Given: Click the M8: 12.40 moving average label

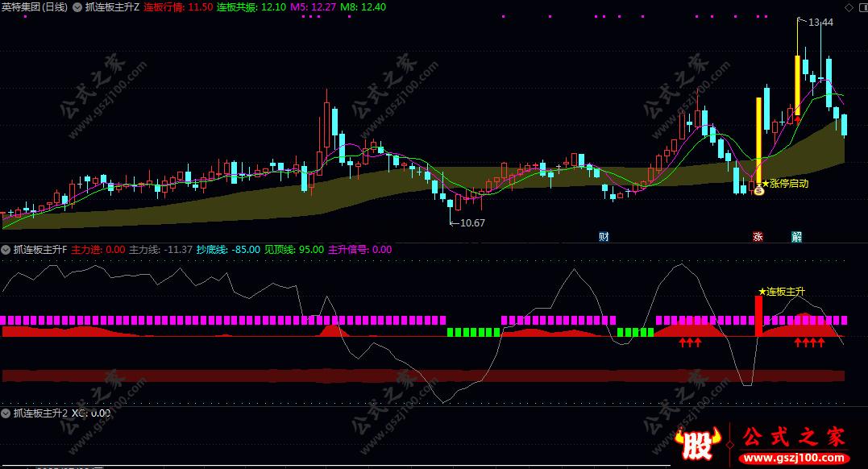Looking at the screenshot, I should 363,7.
